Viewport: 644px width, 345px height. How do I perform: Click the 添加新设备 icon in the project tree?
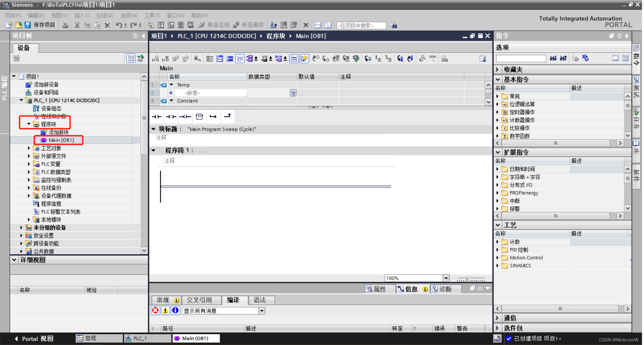pyautogui.click(x=29, y=84)
